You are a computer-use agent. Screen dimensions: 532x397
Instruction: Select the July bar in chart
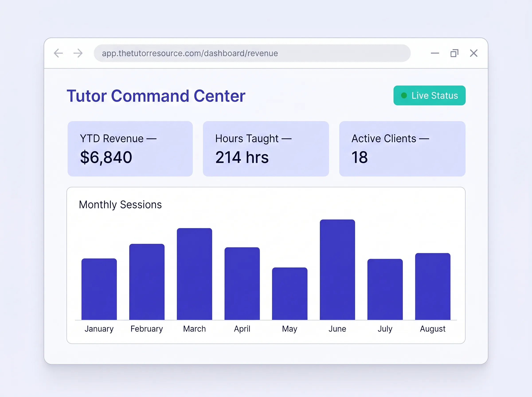click(385, 289)
